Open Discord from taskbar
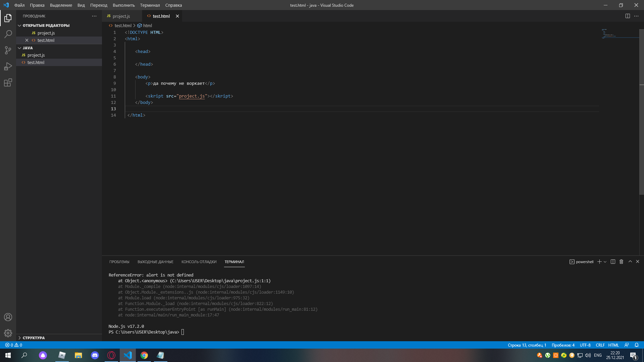The width and height of the screenshot is (644, 362). [x=95, y=355]
